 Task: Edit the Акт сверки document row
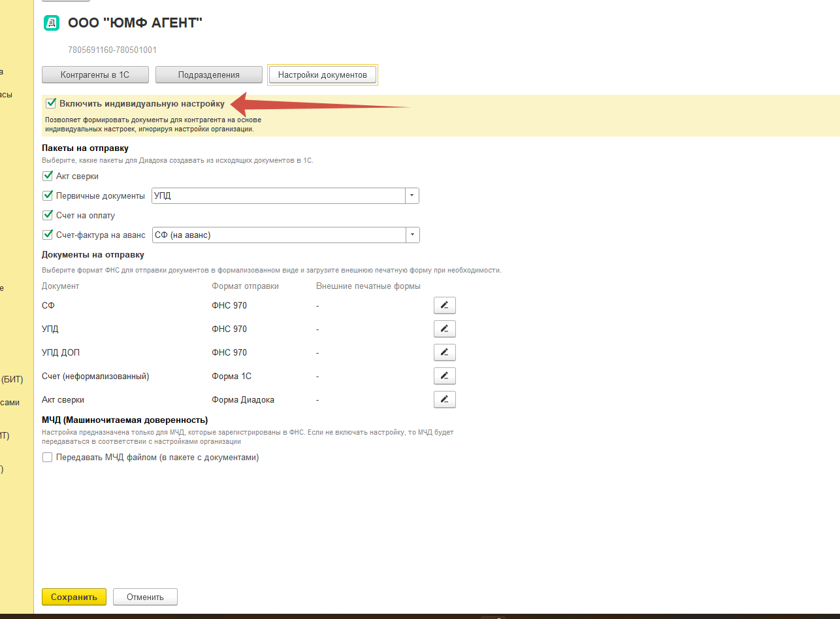(444, 399)
